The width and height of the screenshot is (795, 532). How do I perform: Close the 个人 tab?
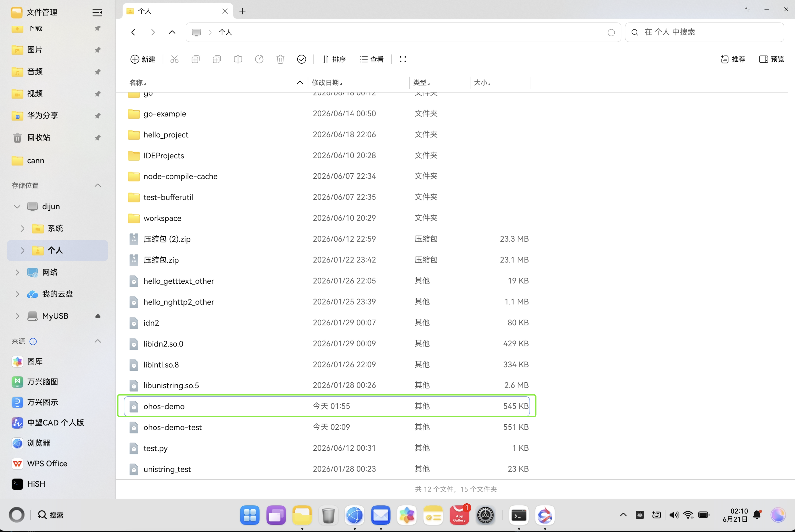click(225, 11)
